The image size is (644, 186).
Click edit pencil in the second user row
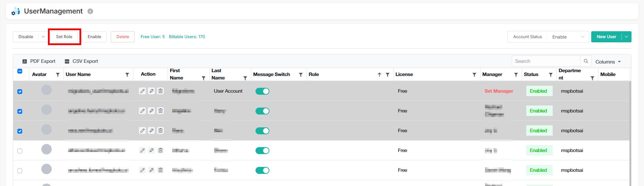coord(142,111)
